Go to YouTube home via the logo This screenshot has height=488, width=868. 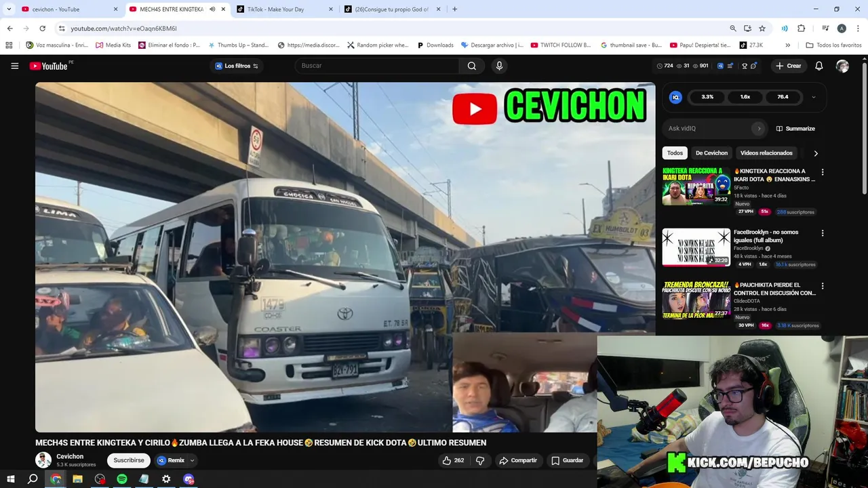48,66
